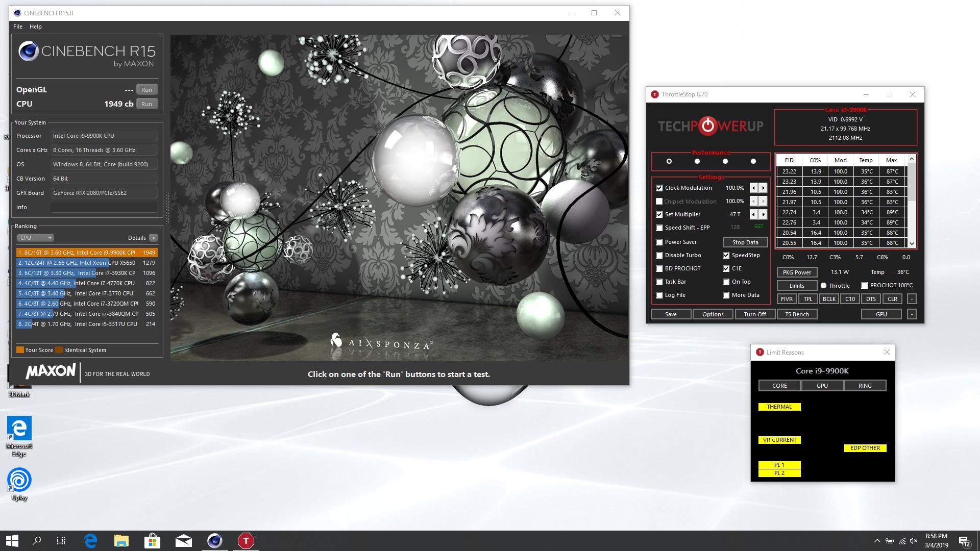Open the Help menu

[x=35, y=27]
